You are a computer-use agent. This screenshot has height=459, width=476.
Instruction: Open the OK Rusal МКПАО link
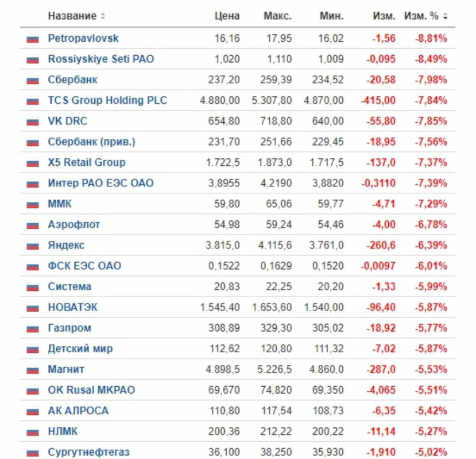coord(91,390)
